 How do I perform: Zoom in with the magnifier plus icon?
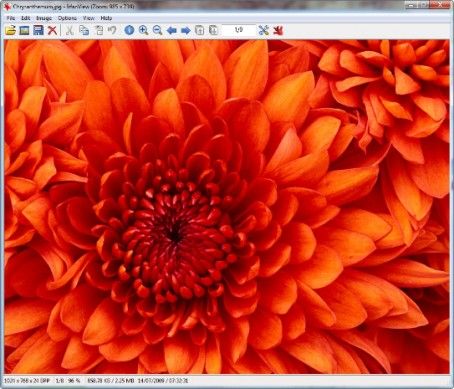143,30
